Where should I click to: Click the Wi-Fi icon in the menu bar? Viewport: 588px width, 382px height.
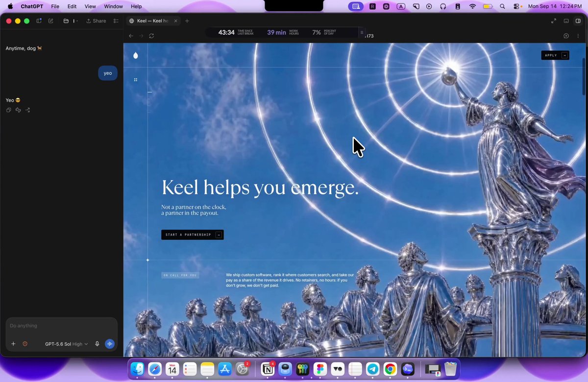[472, 6]
